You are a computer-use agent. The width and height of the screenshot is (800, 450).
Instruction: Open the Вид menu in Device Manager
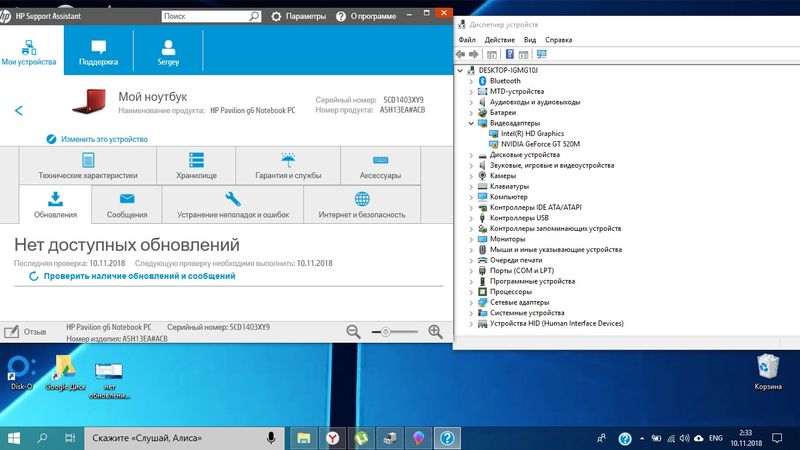click(530, 40)
